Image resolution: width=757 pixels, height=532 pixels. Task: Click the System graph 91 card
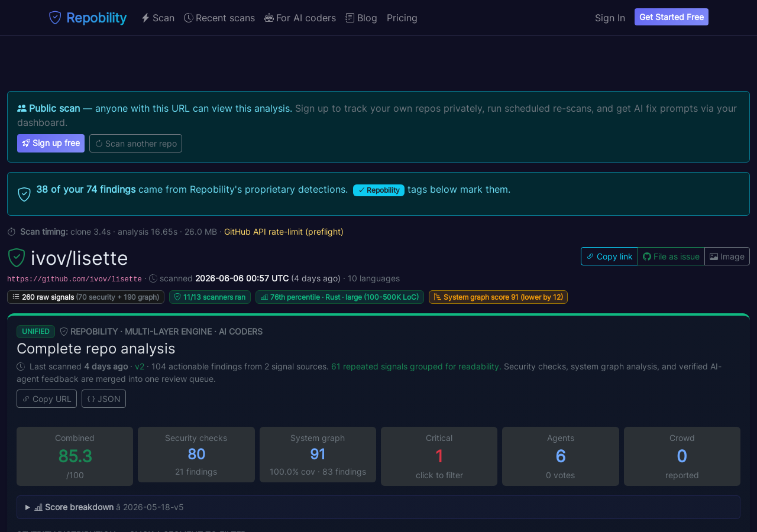318,455
